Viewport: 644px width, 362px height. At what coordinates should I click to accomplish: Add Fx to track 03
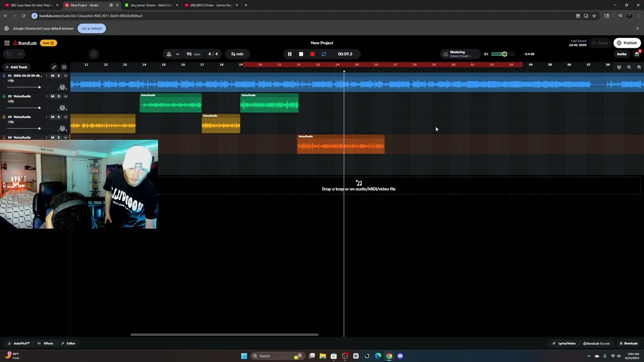[x=11, y=122]
